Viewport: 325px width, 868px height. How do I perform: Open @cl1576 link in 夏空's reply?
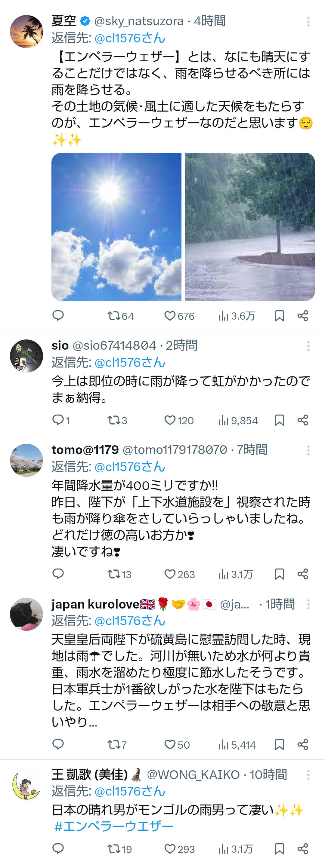(130, 38)
